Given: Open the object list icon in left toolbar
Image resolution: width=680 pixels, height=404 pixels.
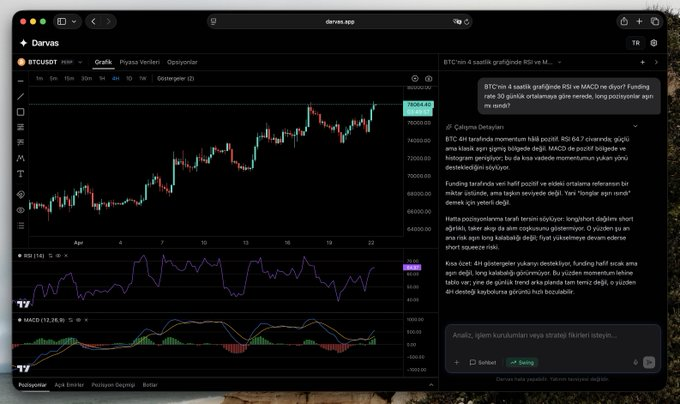Looking at the screenshot, I should coord(20,226).
